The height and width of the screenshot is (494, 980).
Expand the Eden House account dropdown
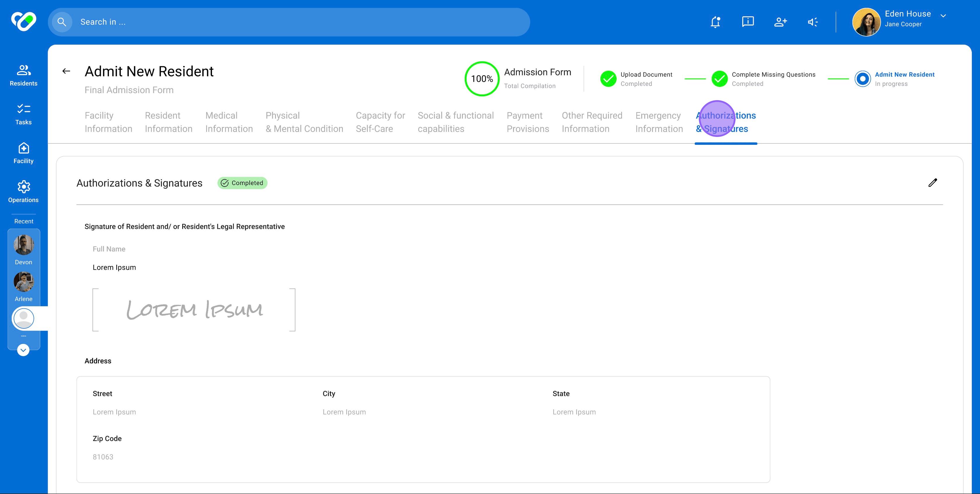point(943,15)
